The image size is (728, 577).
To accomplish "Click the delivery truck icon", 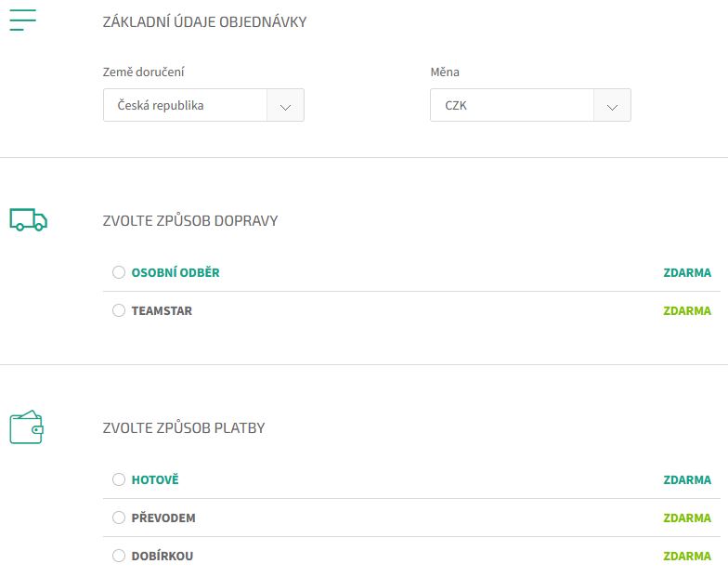I will (28, 219).
